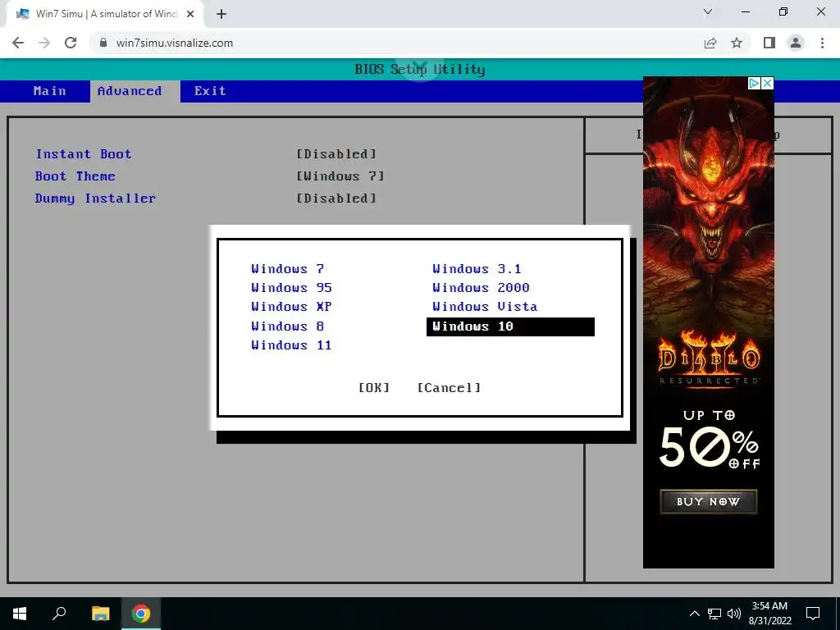Switch to the Main BIOS tab

(x=50, y=91)
